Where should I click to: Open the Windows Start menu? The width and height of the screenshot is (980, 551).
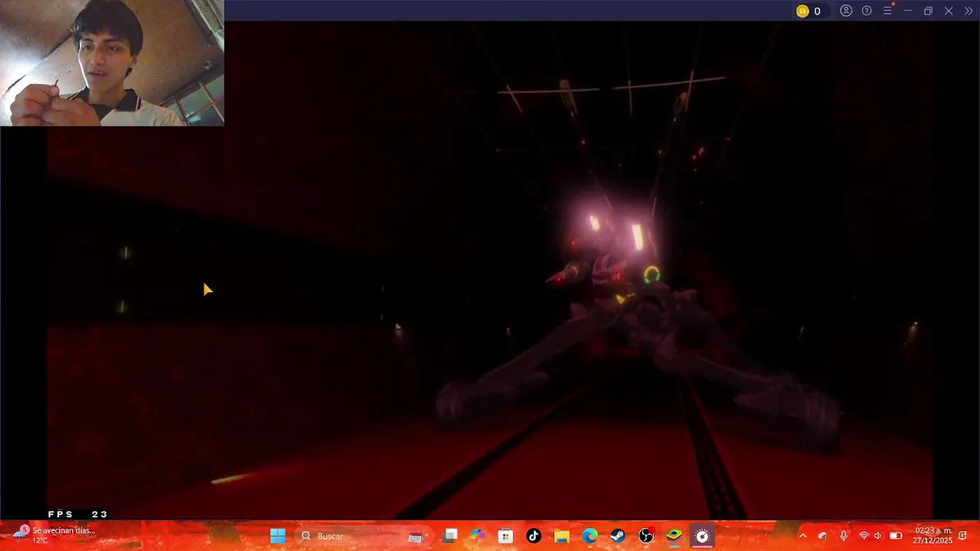278,536
